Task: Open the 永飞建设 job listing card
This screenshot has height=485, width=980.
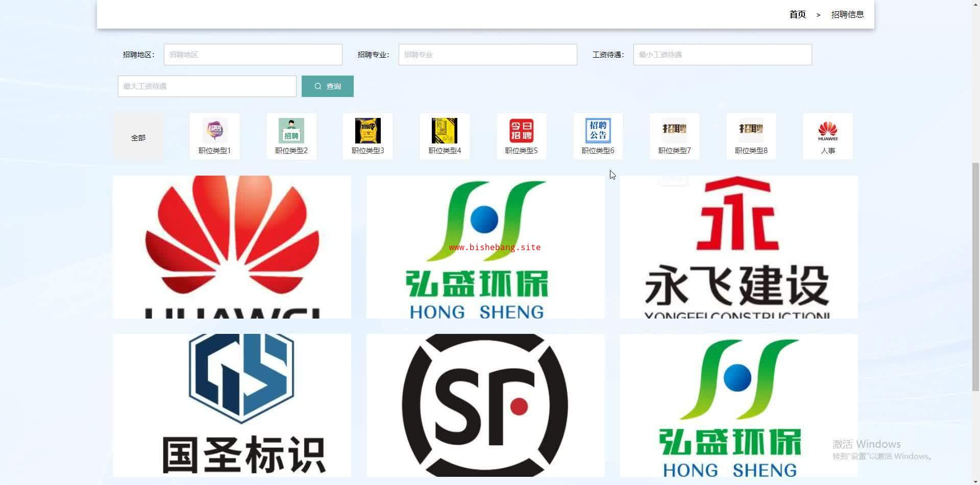Action: point(739,247)
